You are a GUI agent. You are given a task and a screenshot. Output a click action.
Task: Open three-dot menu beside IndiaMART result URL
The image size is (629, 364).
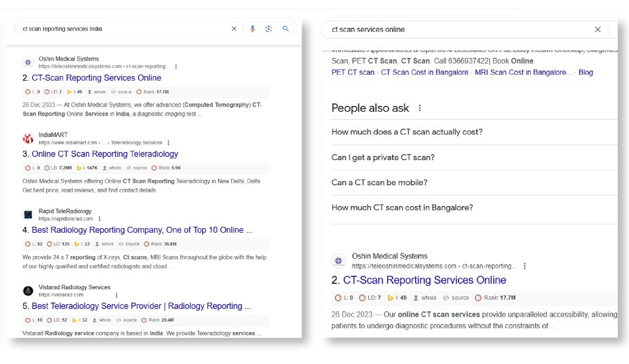tap(168, 142)
